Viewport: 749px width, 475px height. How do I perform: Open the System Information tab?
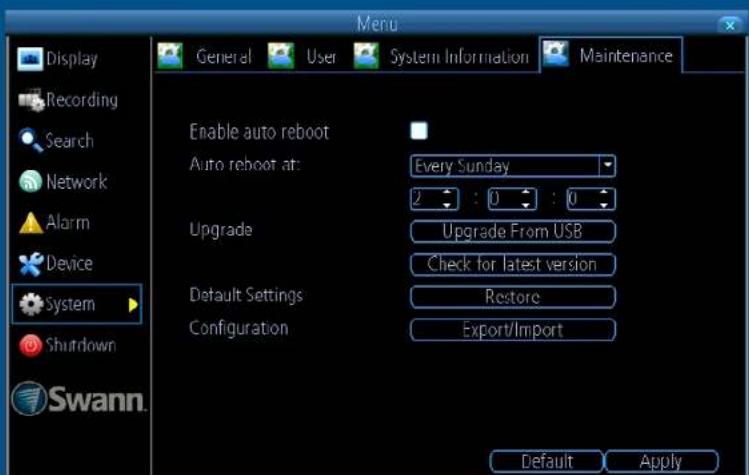[460, 57]
